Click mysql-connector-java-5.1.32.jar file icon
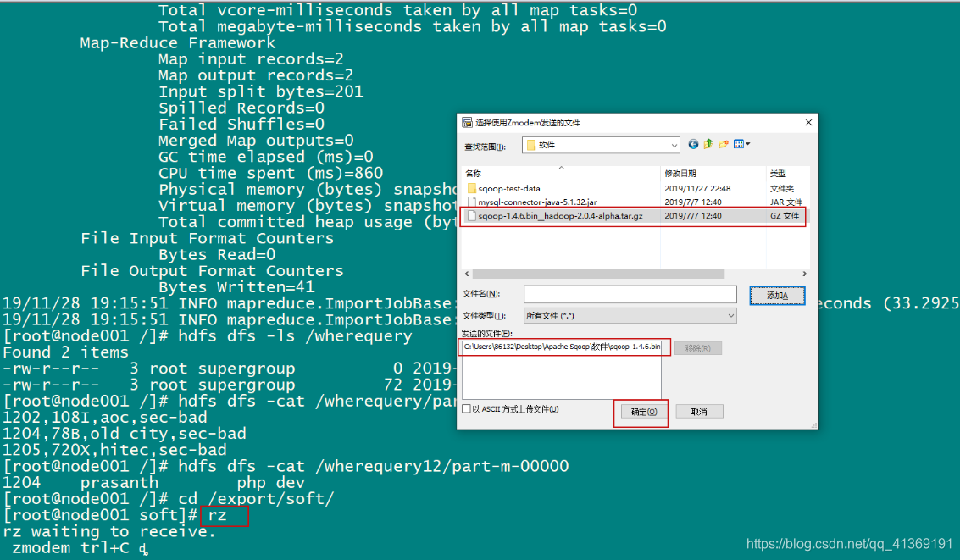 (471, 202)
